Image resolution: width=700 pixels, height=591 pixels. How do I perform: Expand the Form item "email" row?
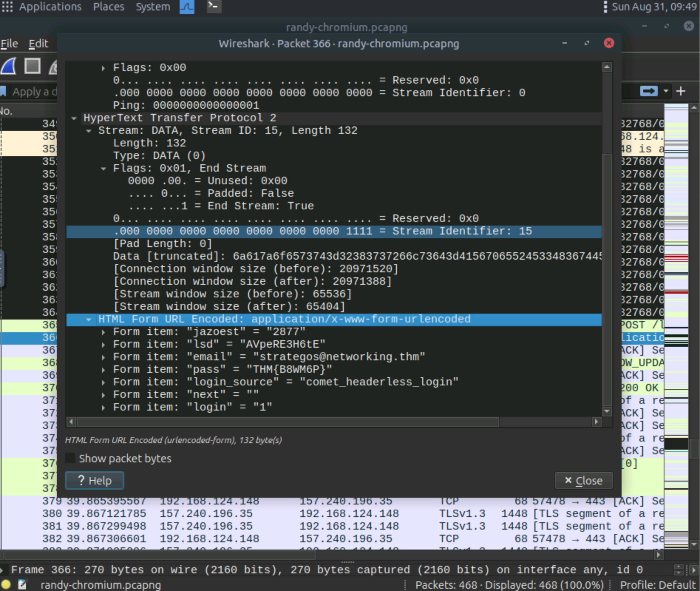coord(103,357)
